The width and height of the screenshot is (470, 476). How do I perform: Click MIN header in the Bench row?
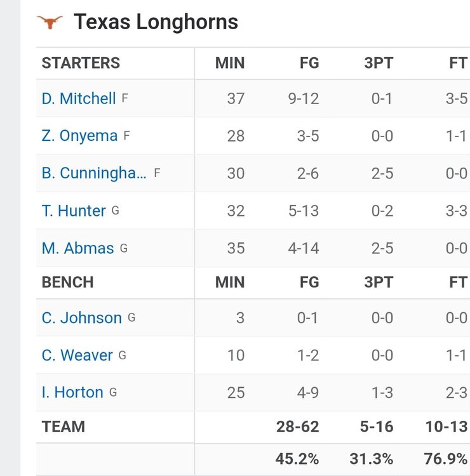[x=230, y=282]
